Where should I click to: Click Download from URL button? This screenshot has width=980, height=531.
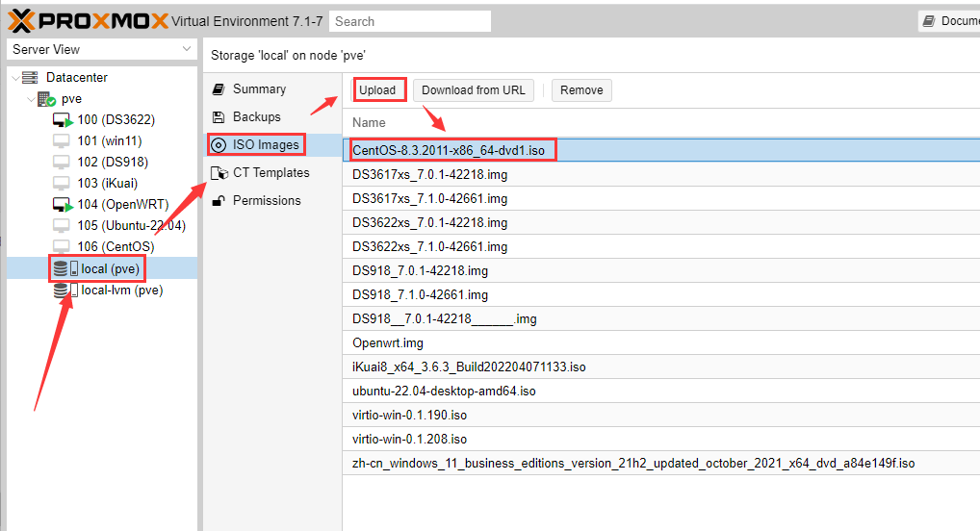click(x=474, y=90)
